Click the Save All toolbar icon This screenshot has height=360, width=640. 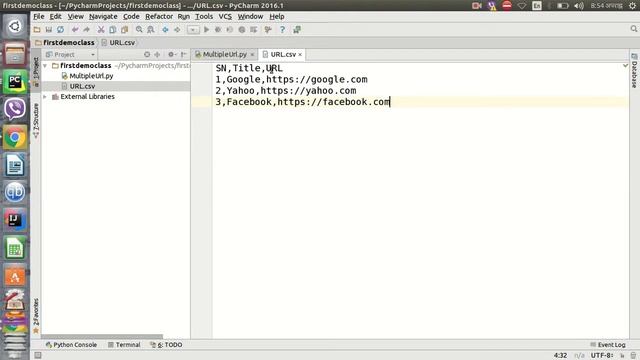49,29
